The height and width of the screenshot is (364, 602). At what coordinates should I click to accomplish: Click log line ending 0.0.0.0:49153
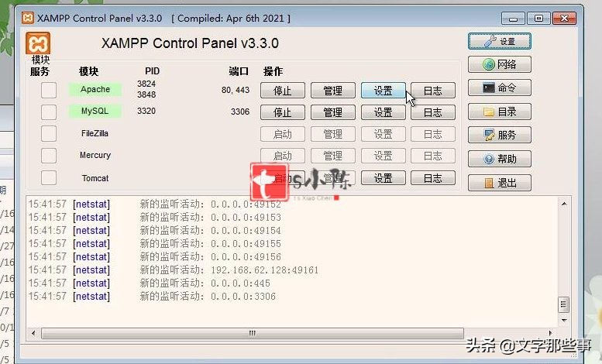[155, 218]
